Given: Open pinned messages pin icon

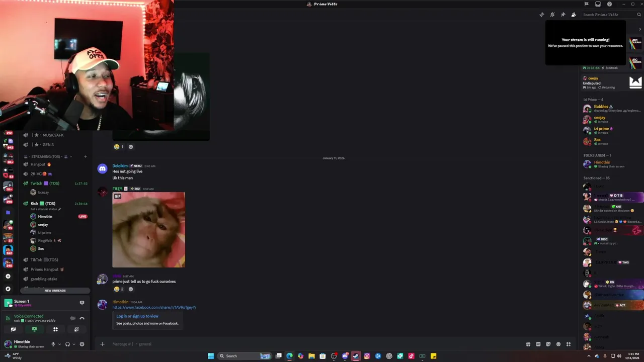Looking at the screenshot, I should (563, 15).
